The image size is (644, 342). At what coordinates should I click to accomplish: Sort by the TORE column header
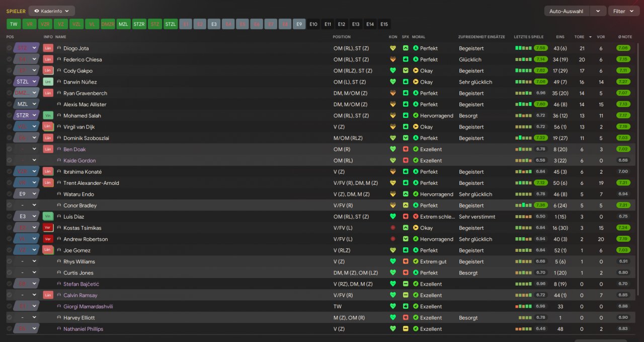(x=580, y=37)
